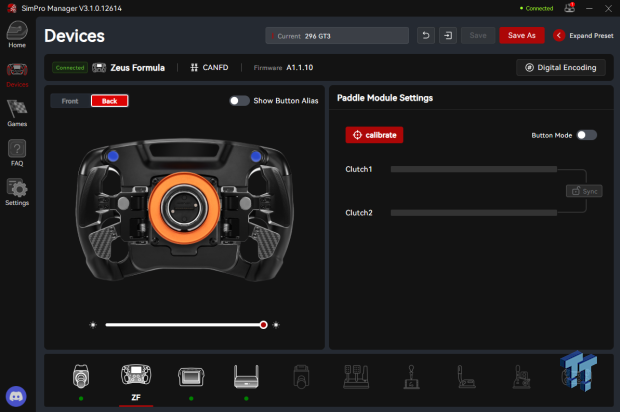Image resolution: width=620 pixels, height=412 pixels.
Task: Click the low brightness sun icon
Action: click(x=93, y=325)
